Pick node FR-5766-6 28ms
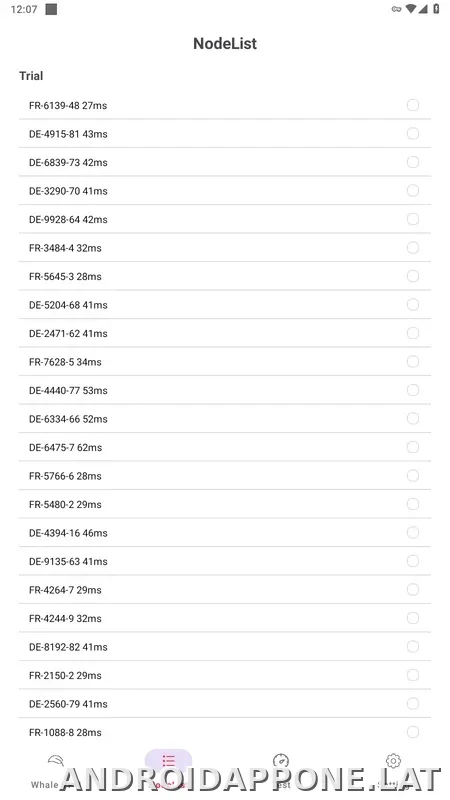Image resolution: width=450 pixels, height=800 pixels. coord(225,476)
